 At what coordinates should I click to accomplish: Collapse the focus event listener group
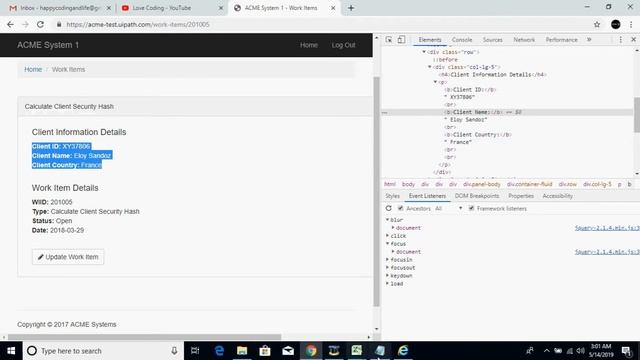[x=387, y=243]
